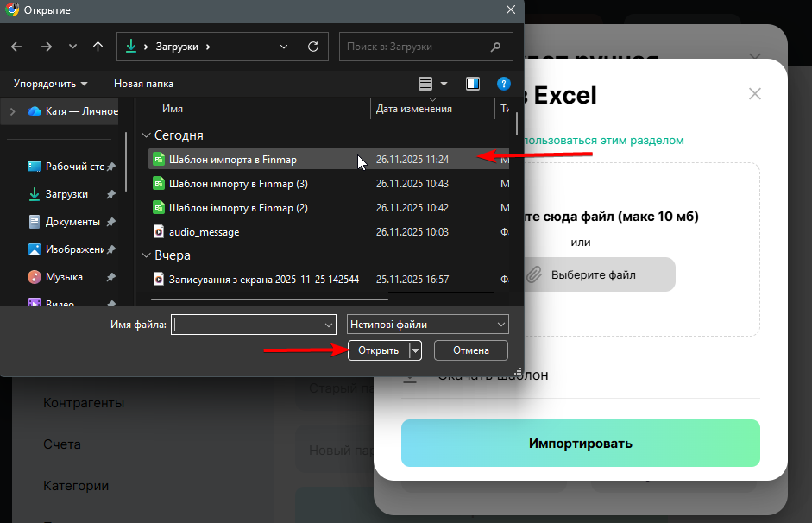The height and width of the screenshot is (523, 812).
Task: Select the audio_message file
Action: tap(204, 231)
